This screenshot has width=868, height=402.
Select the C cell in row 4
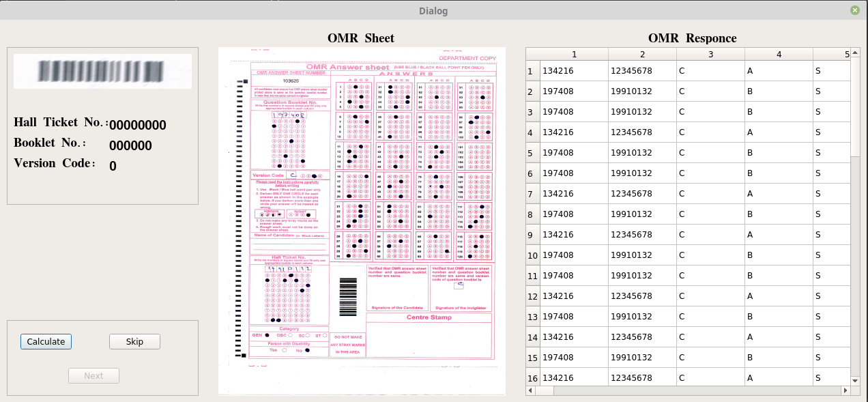(710, 132)
